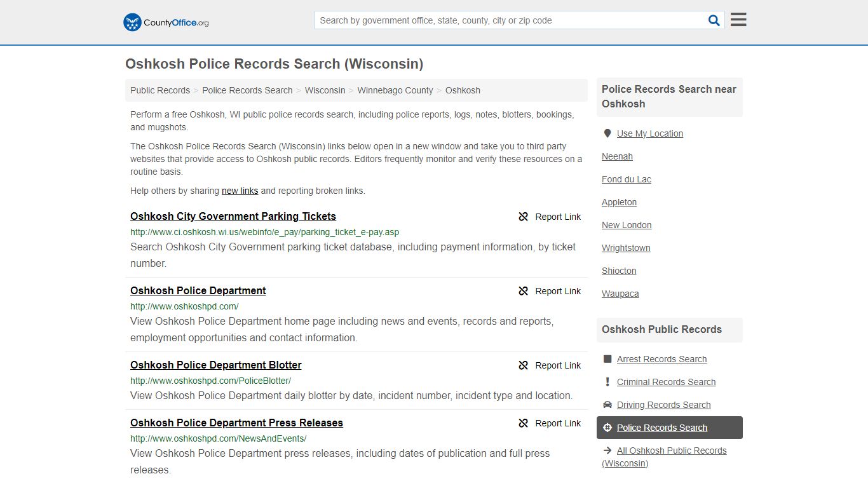The width and height of the screenshot is (868, 488).
Task: Click the broken-link icon for Press Releases
Action: click(x=524, y=423)
